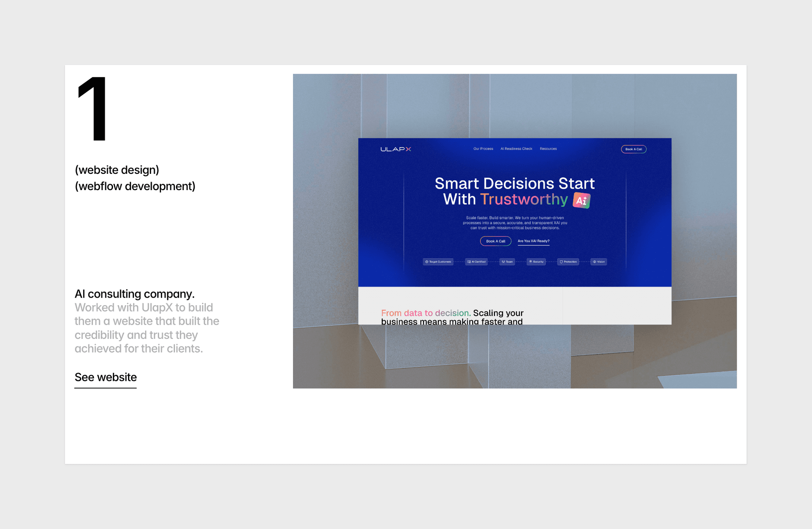The width and height of the screenshot is (812, 529).
Task: Open AI Readiness Check nav item
Action: click(516, 149)
